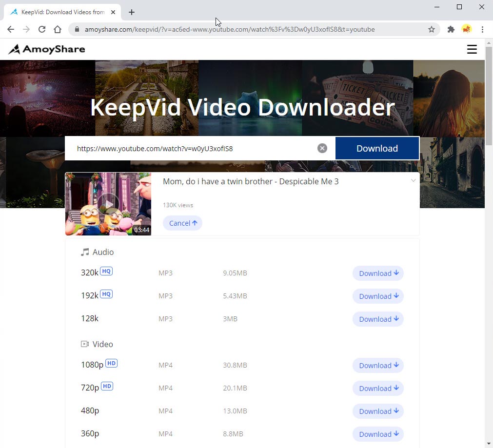This screenshot has width=493, height=448.
Task: Click the HQ badge next to 320k
Action: tap(106, 271)
